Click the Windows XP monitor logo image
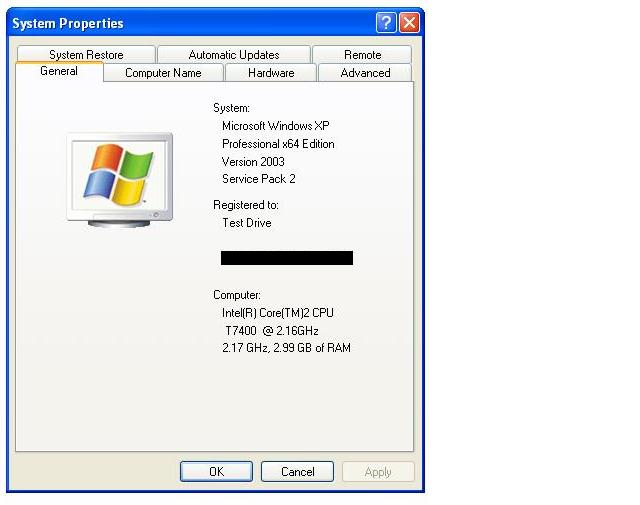The width and height of the screenshot is (640, 505). point(120,180)
